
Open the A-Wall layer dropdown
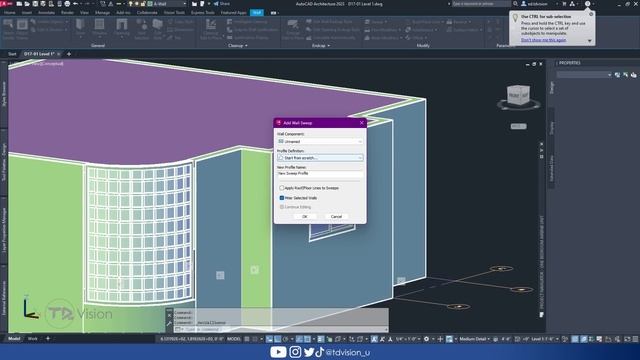[x=167, y=4]
